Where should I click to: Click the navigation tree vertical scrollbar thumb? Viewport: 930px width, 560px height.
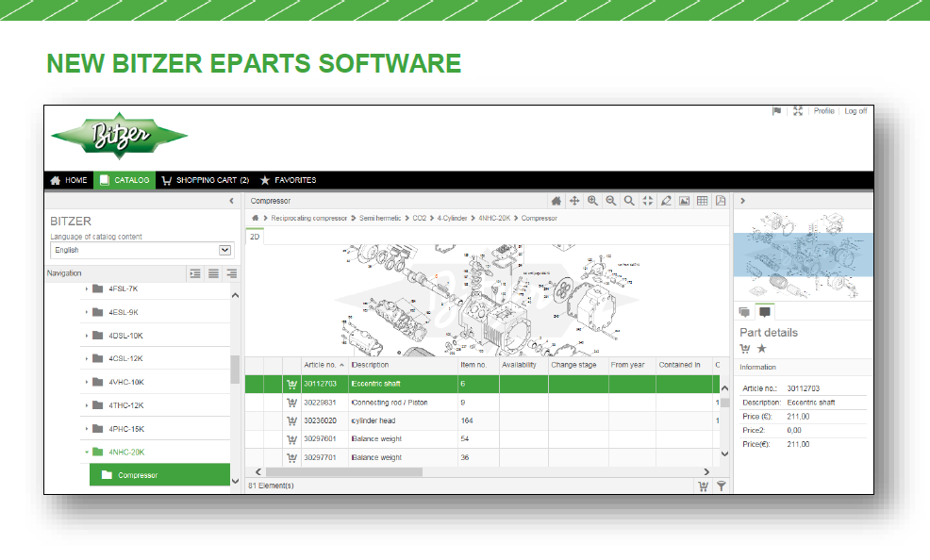coord(235,370)
